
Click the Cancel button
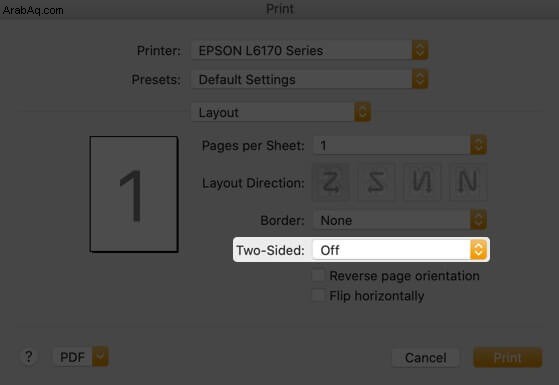425,358
